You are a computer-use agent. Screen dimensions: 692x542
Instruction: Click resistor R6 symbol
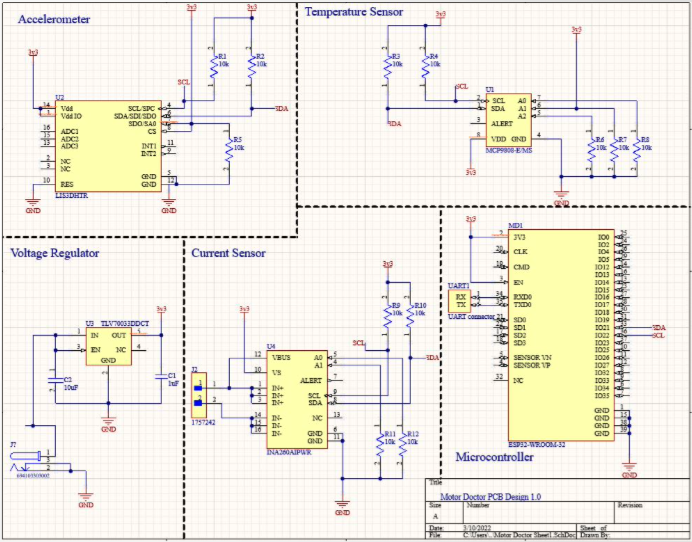point(591,150)
